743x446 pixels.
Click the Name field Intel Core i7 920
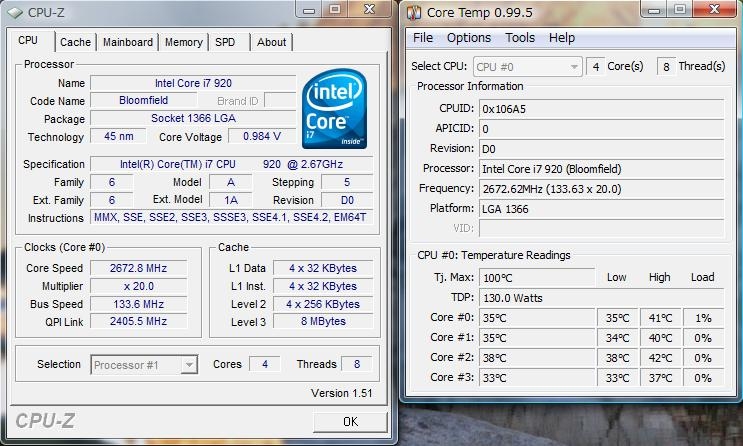click(x=193, y=83)
